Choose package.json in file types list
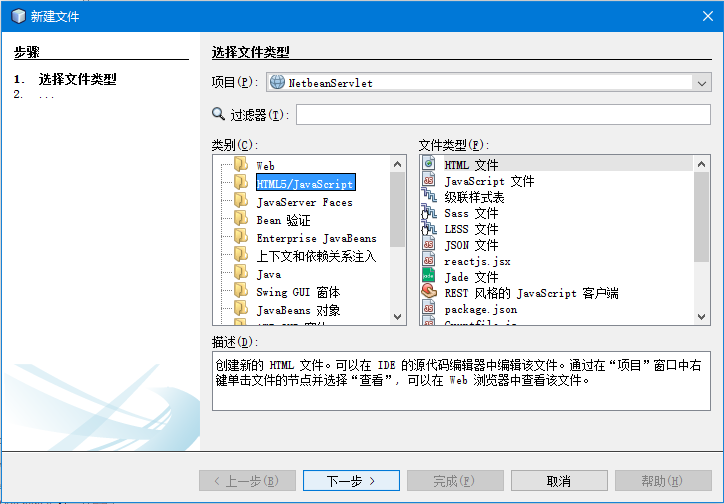The height and width of the screenshot is (504, 724). coord(480,309)
